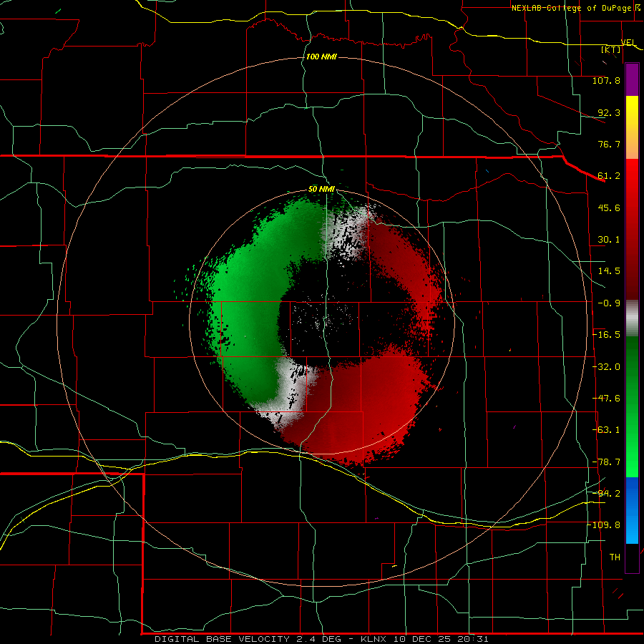This screenshot has width=644, height=644.
Task: Select the 45.6 velocity scale value
Action: (609, 208)
